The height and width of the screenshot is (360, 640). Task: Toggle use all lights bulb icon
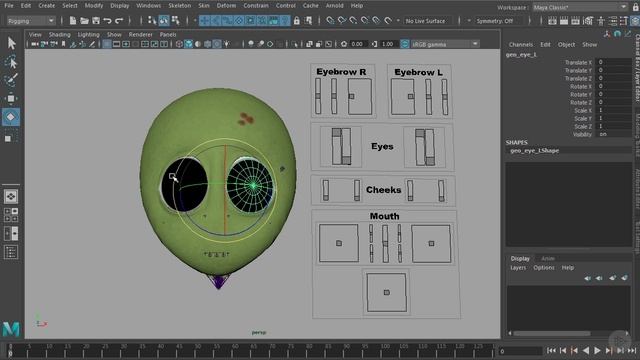pyautogui.click(x=226, y=44)
